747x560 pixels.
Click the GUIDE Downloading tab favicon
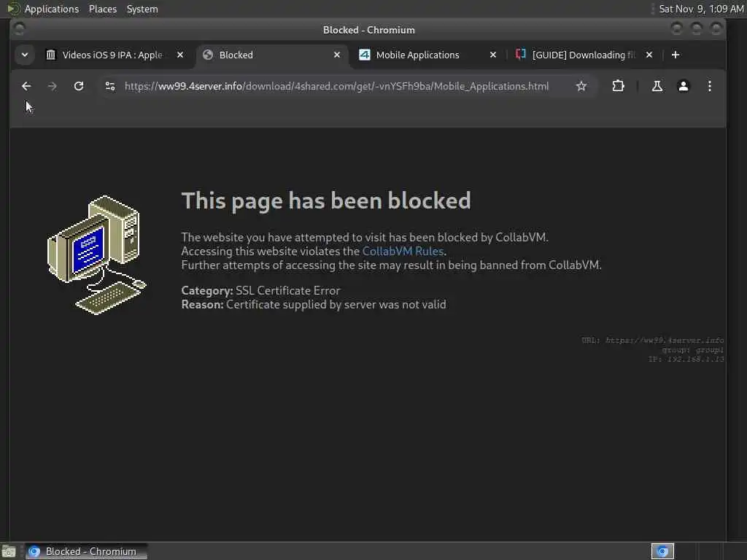pos(520,54)
